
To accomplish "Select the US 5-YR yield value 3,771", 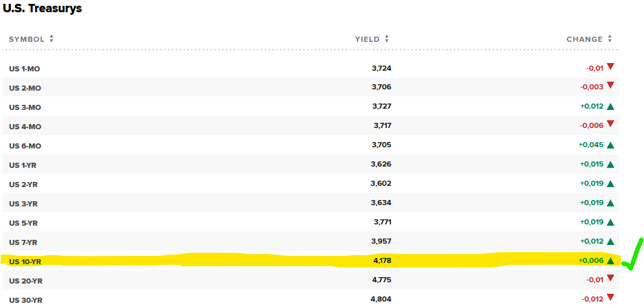I will (381, 222).
